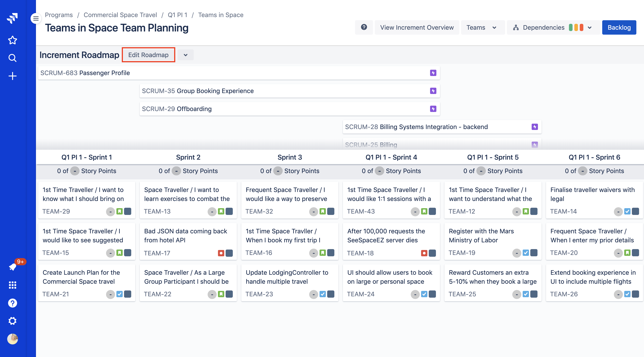The width and height of the screenshot is (644, 357).
Task: Open the Backlog button
Action: click(619, 27)
